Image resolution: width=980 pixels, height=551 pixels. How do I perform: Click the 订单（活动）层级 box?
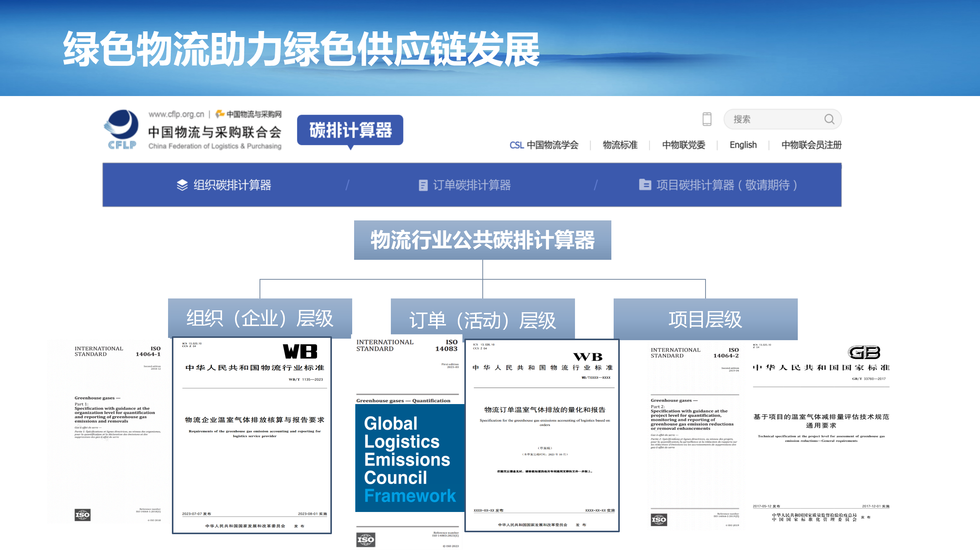(x=483, y=319)
